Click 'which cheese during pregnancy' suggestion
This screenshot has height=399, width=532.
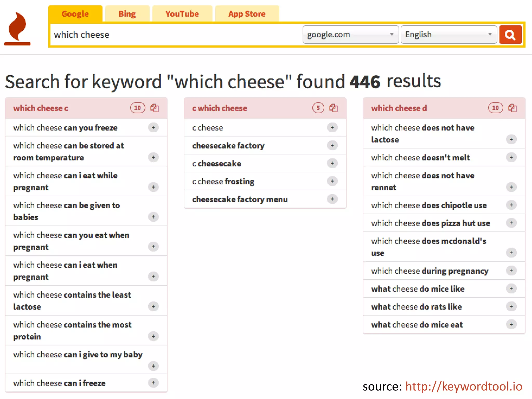(x=430, y=271)
